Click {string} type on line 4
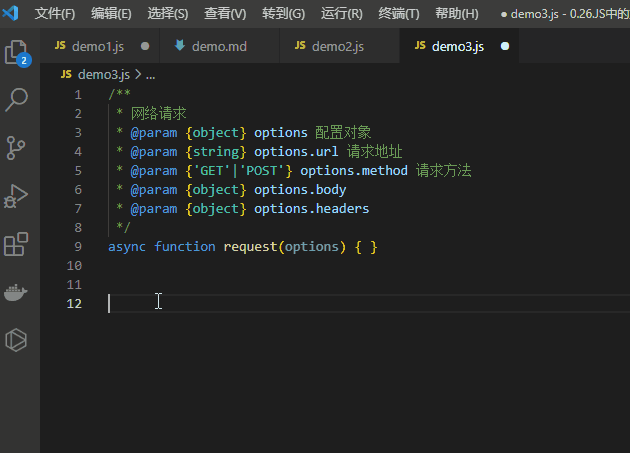This screenshot has width=630, height=453. click(x=216, y=152)
